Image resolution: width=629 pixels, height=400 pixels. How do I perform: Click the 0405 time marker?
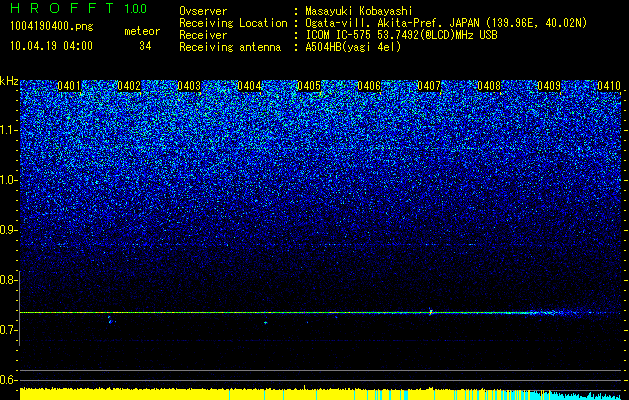[x=308, y=86]
